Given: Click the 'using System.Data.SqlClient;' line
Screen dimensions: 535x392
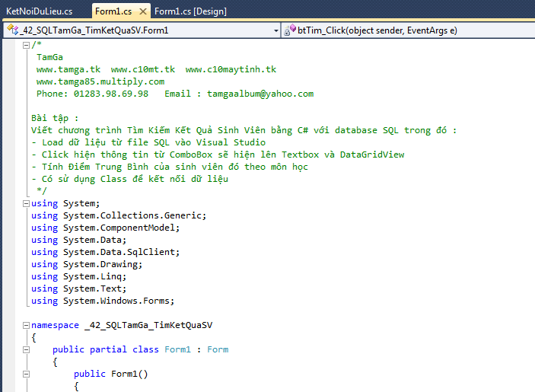Looking at the screenshot, I should click(x=106, y=252).
